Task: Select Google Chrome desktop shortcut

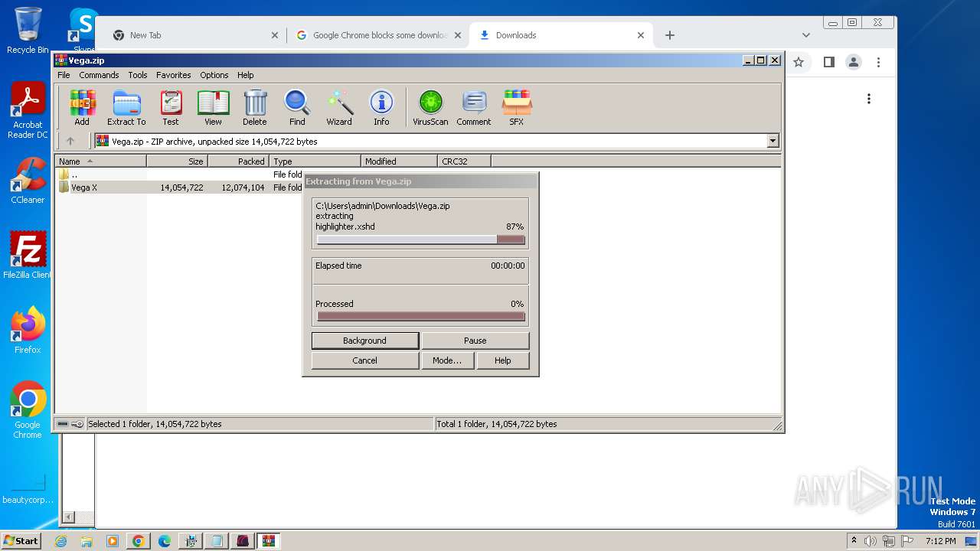Action: [28, 410]
